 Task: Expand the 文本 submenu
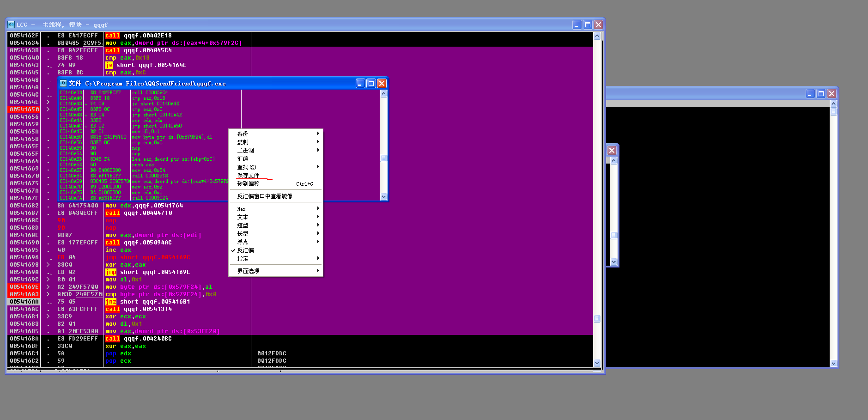[x=276, y=217]
